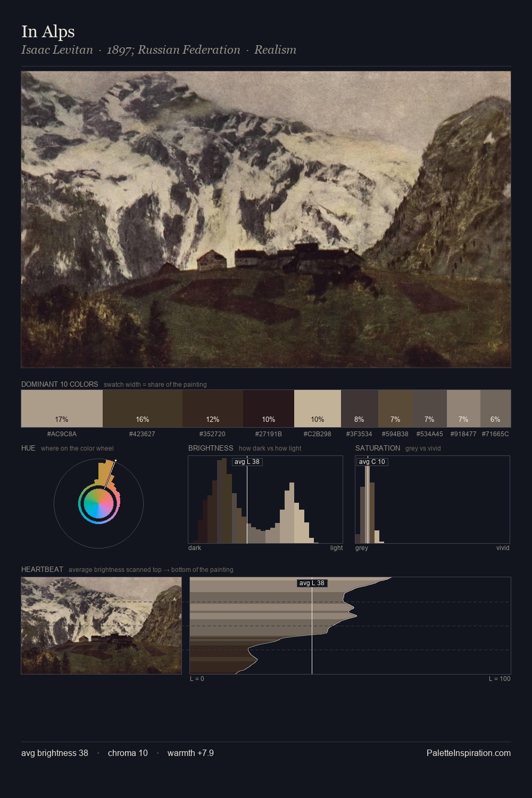Click the #AC9C8A color swatch
Image resolution: width=532 pixels, height=798 pixels.
coord(62,409)
